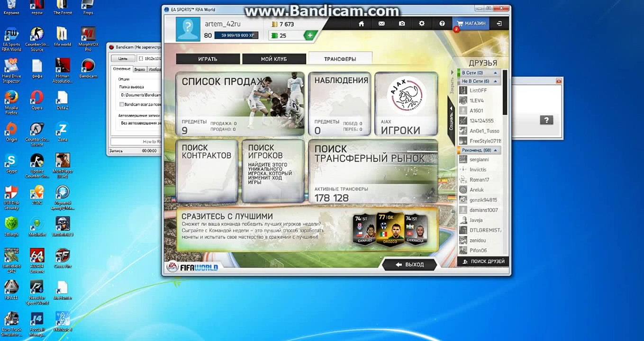The height and width of the screenshot is (341, 644).
Task: Click the player profile avatar
Action: coord(188,29)
